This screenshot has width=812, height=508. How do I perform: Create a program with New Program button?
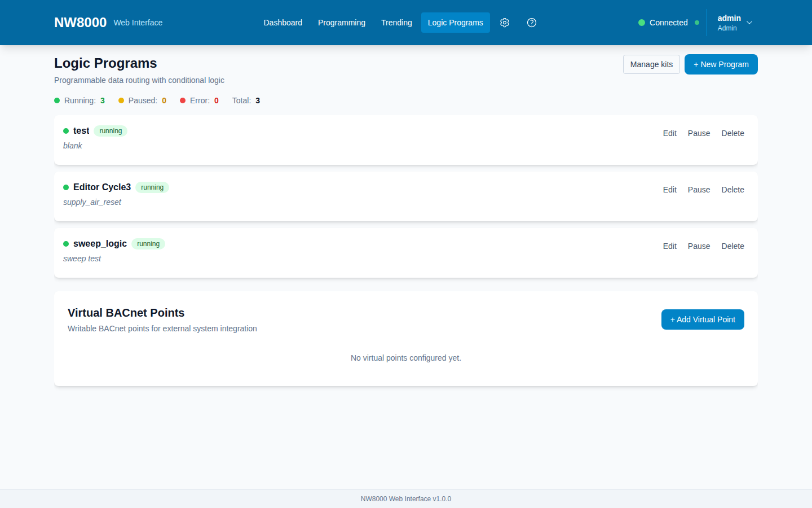point(721,64)
